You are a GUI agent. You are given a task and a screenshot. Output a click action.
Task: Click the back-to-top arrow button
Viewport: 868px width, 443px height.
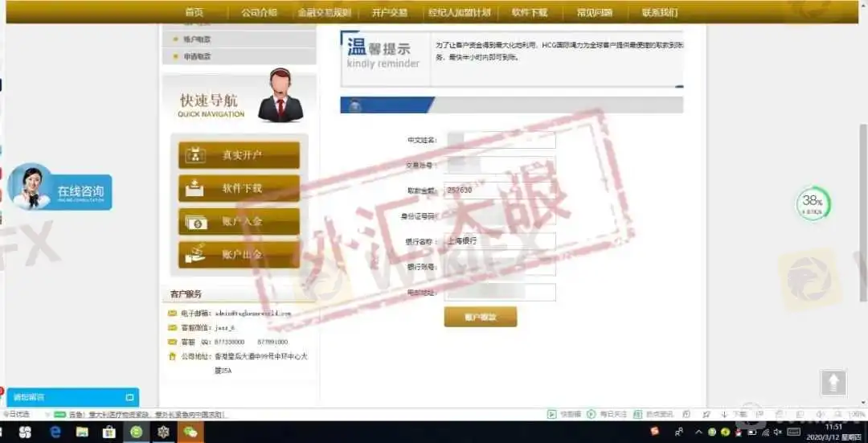(x=833, y=383)
